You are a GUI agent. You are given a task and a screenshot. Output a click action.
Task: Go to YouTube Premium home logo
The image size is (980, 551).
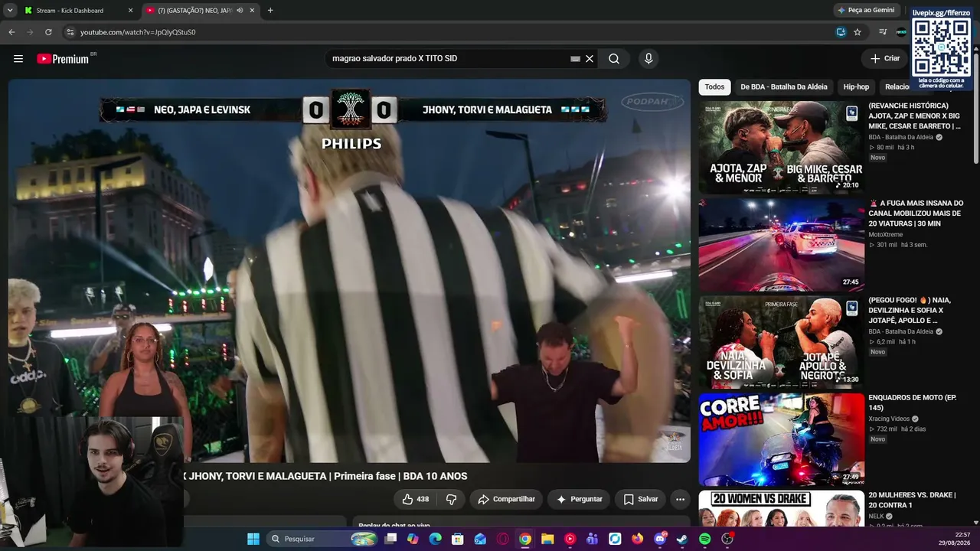click(x=63, y=59)
